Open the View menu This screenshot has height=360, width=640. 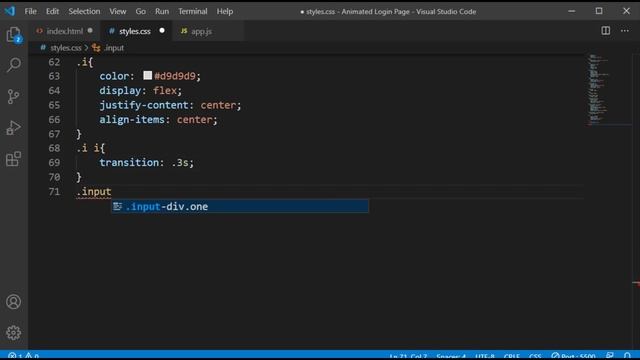tap(118, 11)
